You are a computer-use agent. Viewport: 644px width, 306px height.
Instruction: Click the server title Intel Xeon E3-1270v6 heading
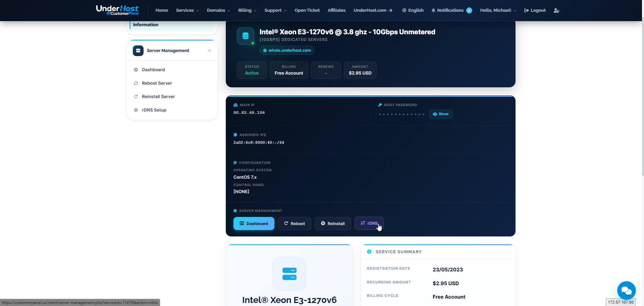coord(347,32)
